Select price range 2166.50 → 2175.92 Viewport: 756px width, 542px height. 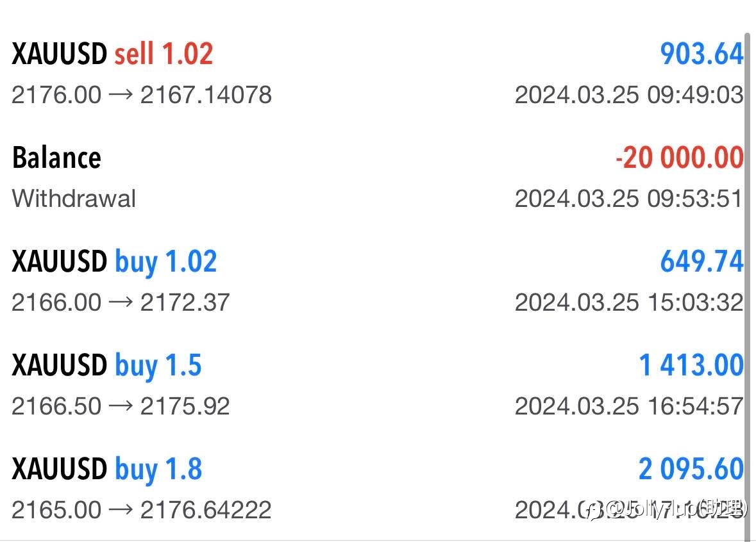coord(121,406)
